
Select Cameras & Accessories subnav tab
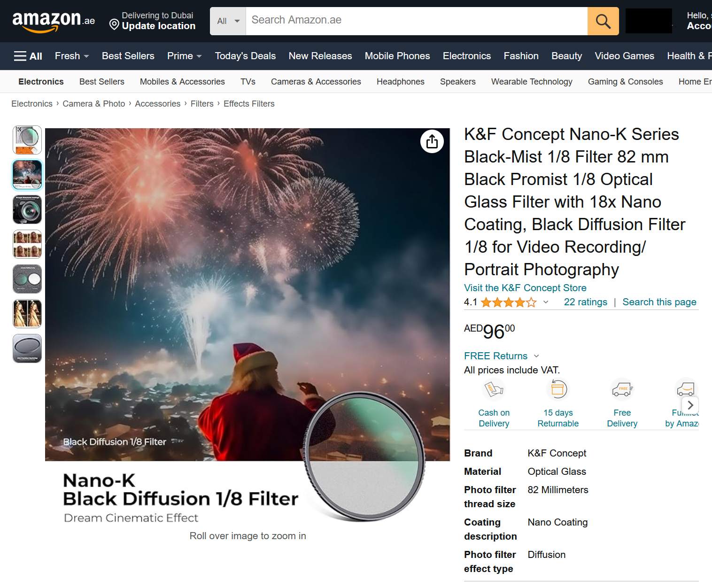click(x=316, y=82)
